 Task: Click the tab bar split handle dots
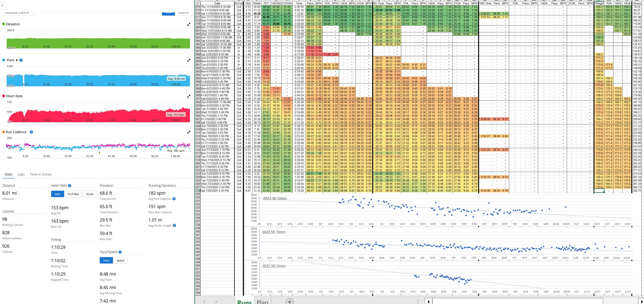point(418,302)
